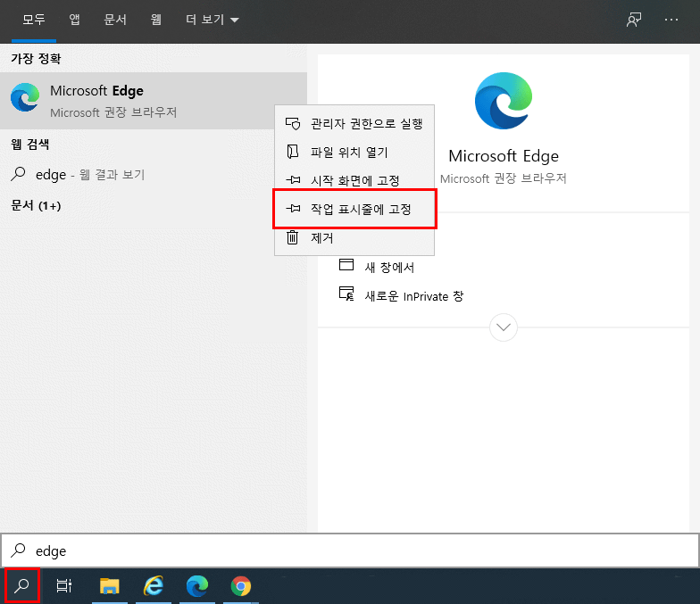Expand the 문서 (1+) section
Image resolution: width=700 pixels, height=604 pixels.
coord(36,205)
